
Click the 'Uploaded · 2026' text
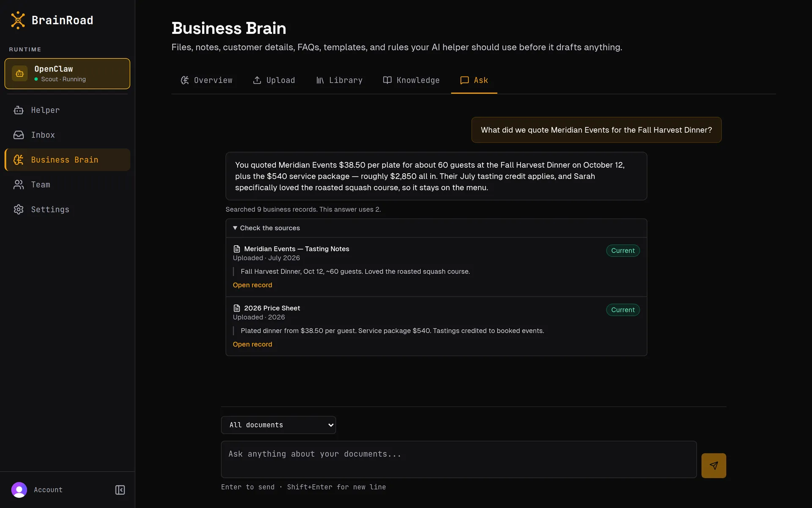tap(259, 317)
